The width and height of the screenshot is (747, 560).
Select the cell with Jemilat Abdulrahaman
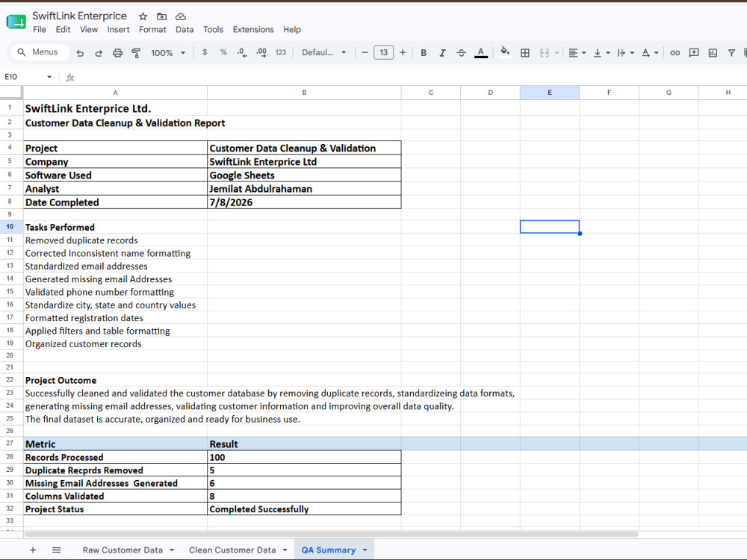304,189
